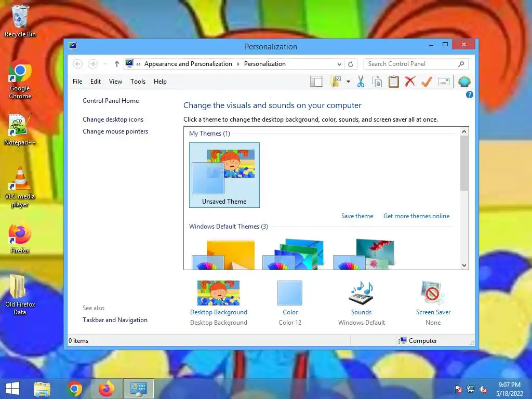Click the themes list scroll down arrow

[464, 265]
